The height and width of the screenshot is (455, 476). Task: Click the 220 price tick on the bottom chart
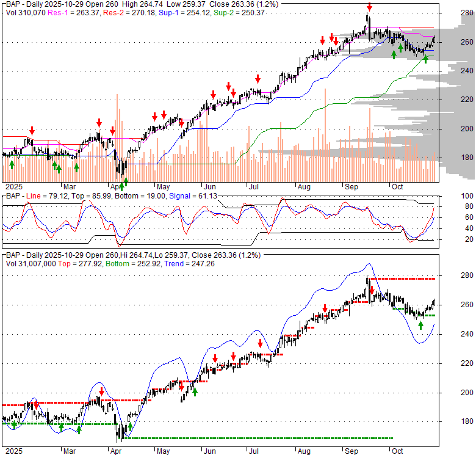467,363
